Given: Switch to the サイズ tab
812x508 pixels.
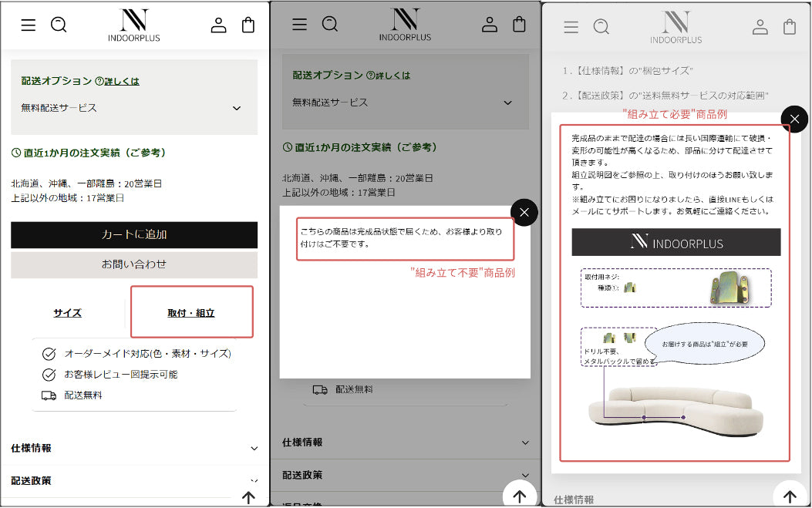Looking at the screenshot, I should tap(68, 313).
